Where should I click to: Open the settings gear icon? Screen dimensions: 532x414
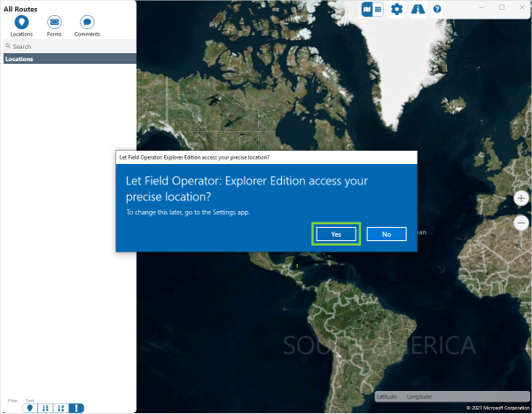(x=396, y=9)
